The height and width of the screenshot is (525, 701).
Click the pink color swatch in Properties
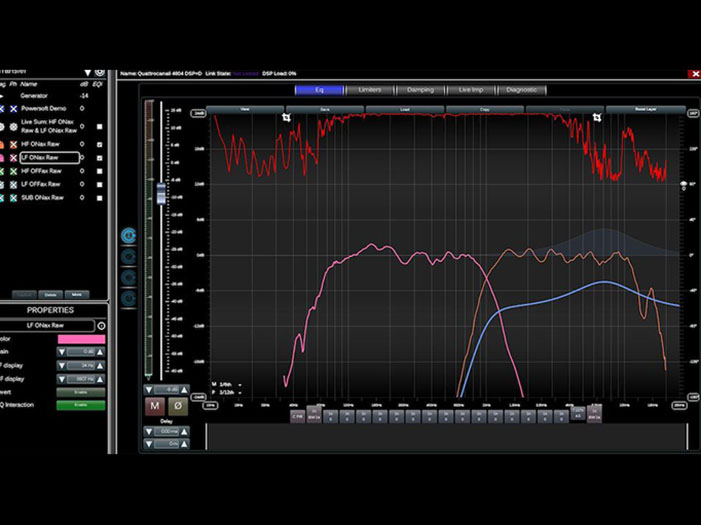coord(81,339)
